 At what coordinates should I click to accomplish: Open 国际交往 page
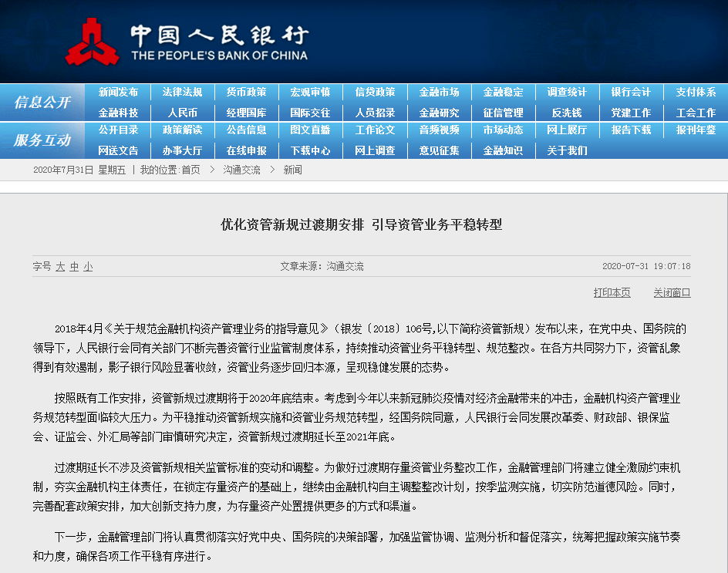pyautogui.click(x=311, y=113)
